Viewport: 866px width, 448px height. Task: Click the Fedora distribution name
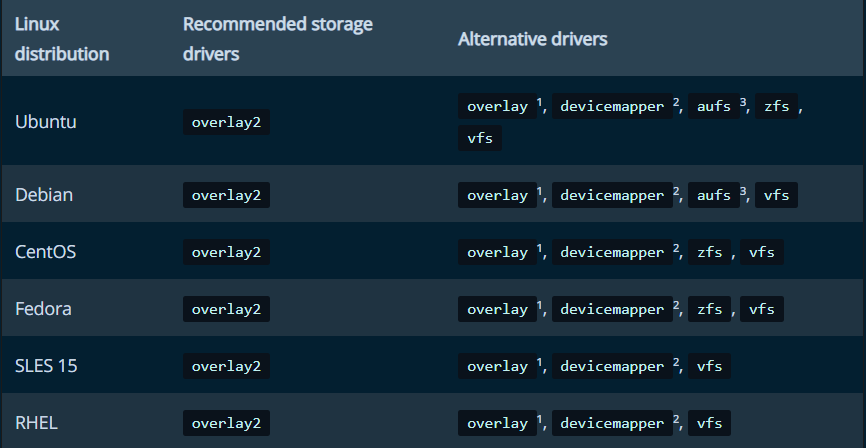pos(43,308)
